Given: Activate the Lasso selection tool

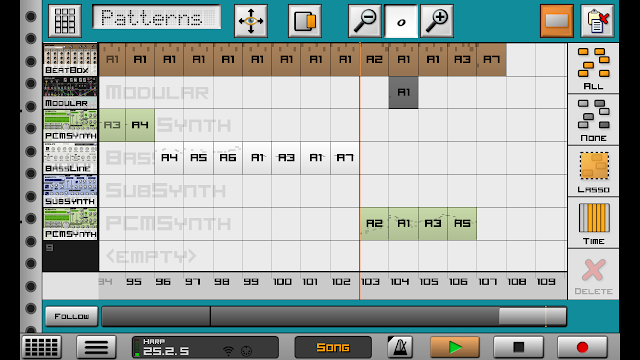Looking at the screenshot, I should click(593, 171).
